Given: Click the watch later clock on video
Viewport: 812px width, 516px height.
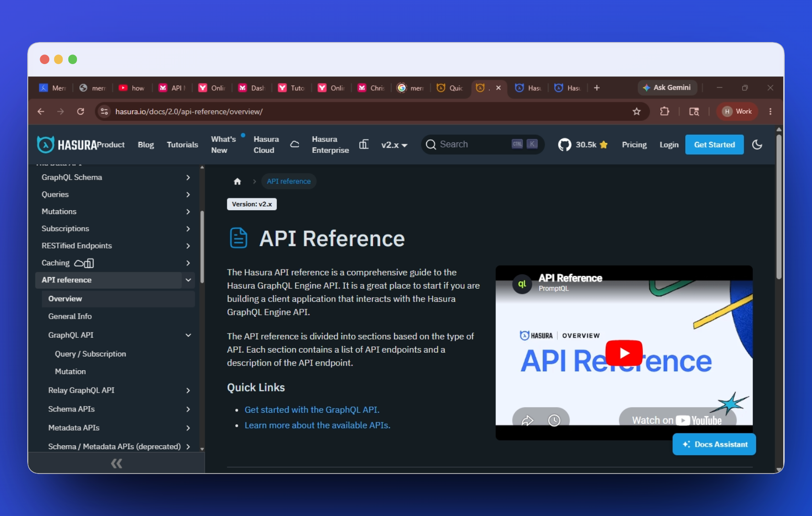Looking at the screenshot, I should [554, 420].
